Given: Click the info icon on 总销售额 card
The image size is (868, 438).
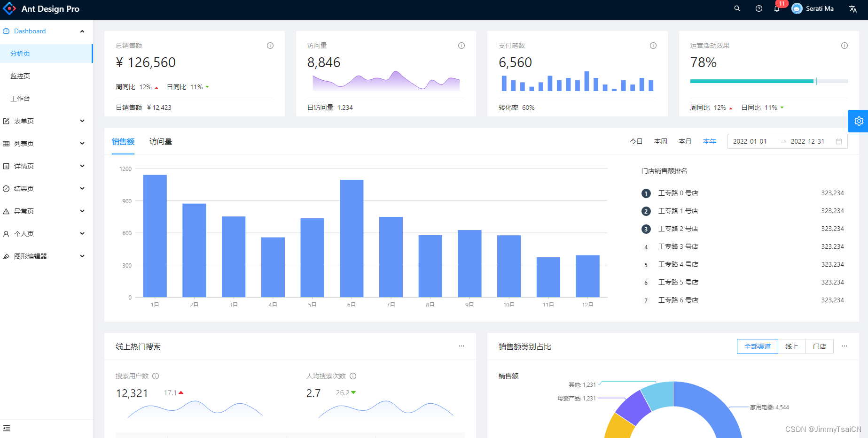Looking at the screenshot, I should coord(270,46).
